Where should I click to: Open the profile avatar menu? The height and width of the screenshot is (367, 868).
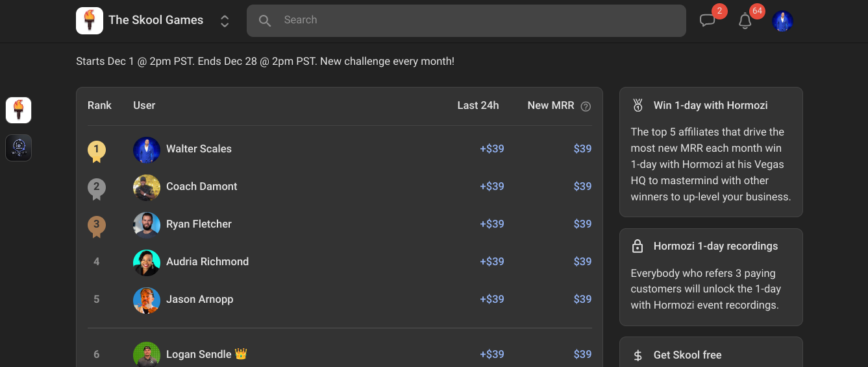pos(782,21)
